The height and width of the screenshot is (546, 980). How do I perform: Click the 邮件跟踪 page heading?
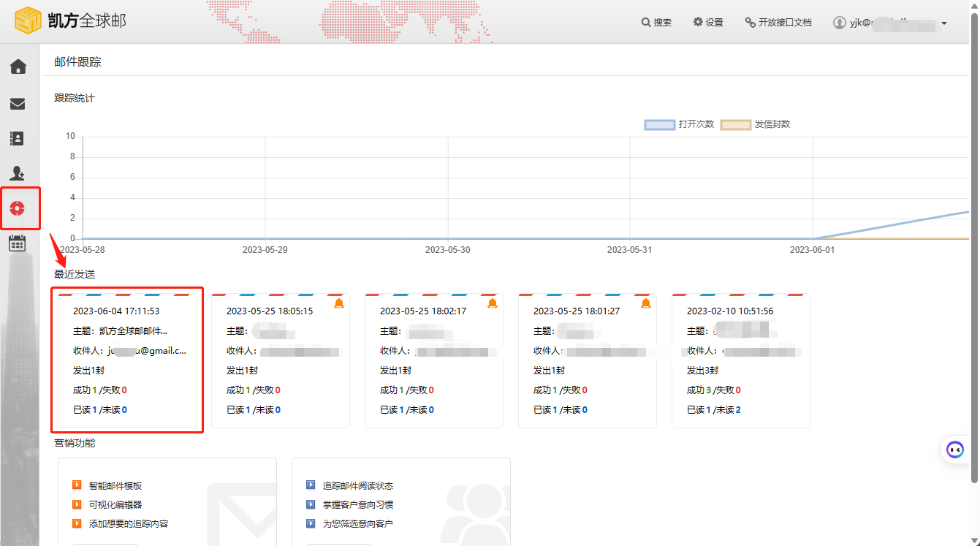point(77,62)
